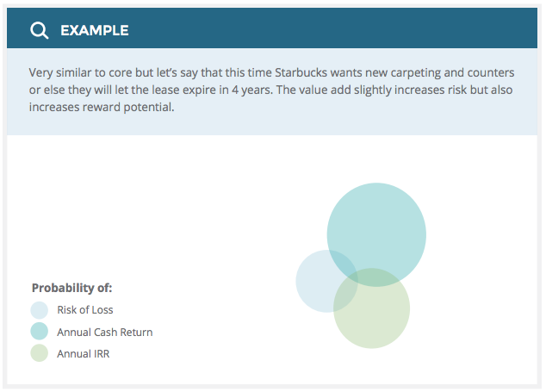Click the light blue Risk of Loss bubble
This screenshot has height=392, width=546.
coord(313,284)
